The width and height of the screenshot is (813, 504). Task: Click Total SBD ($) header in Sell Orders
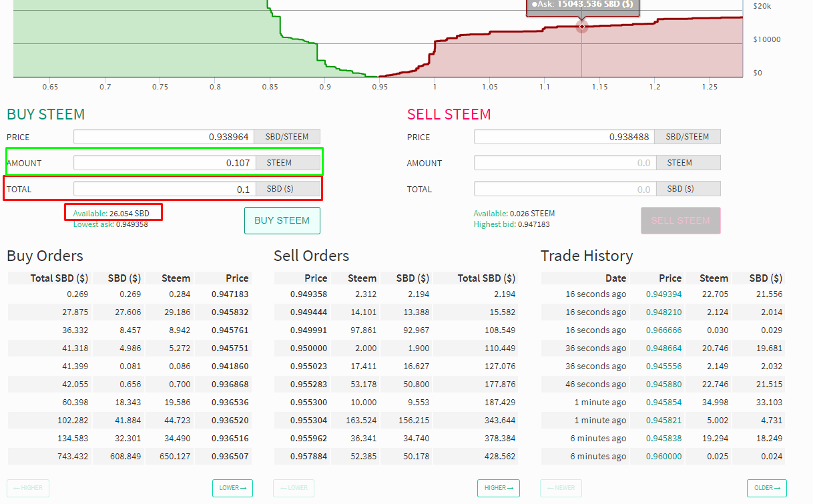(x=487, y=278)
